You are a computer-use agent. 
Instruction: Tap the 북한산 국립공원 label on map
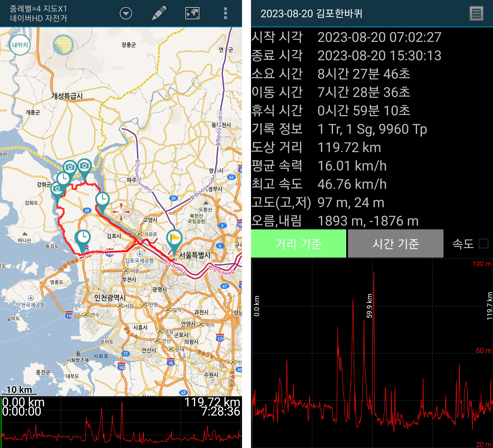[x=196, y=218]
